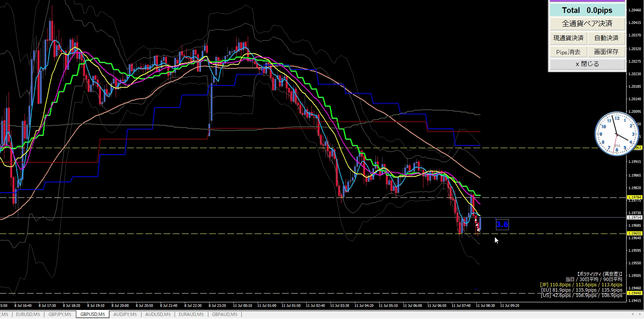Open the AUDUSD,M5 chart tab
This screenshot has width=644, height=319.
(157, 314)
